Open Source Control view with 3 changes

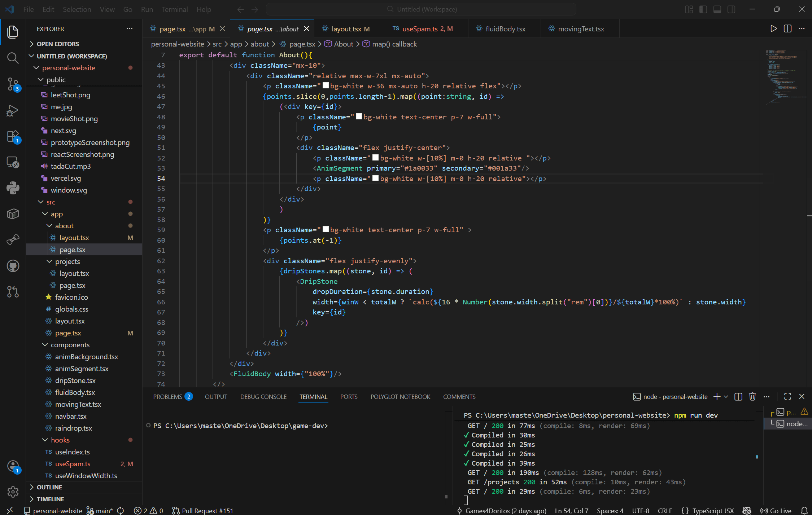point(13,84)
